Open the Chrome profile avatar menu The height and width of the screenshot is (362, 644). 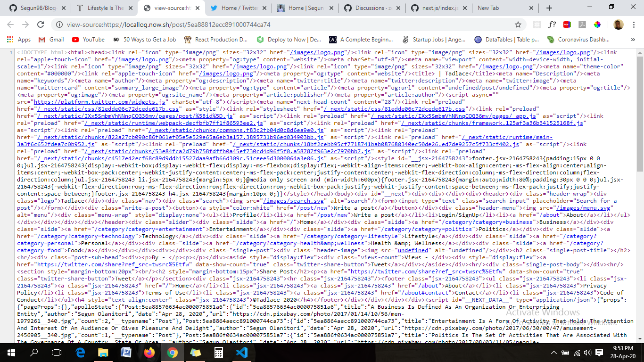[x=619, y=25]
